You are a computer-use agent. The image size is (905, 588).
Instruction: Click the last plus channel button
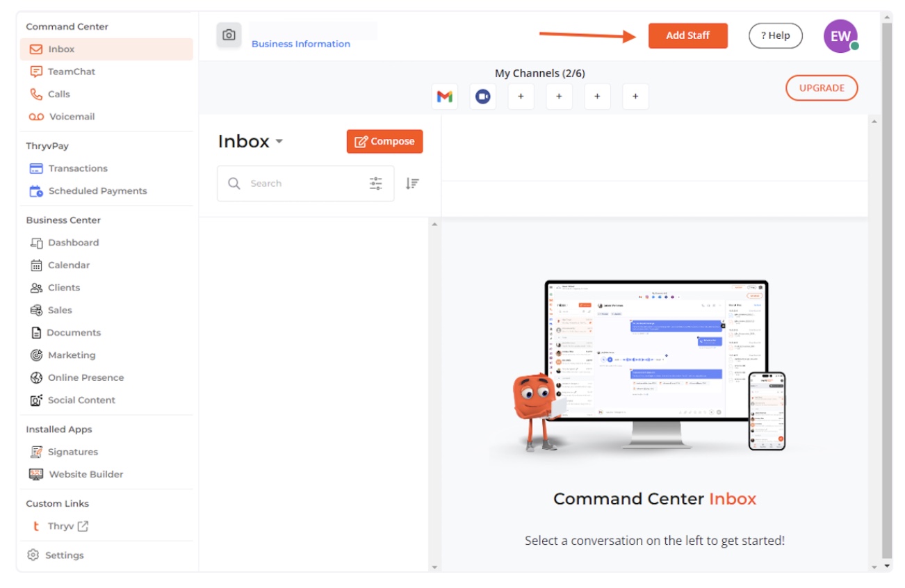[x=635, y=97]
